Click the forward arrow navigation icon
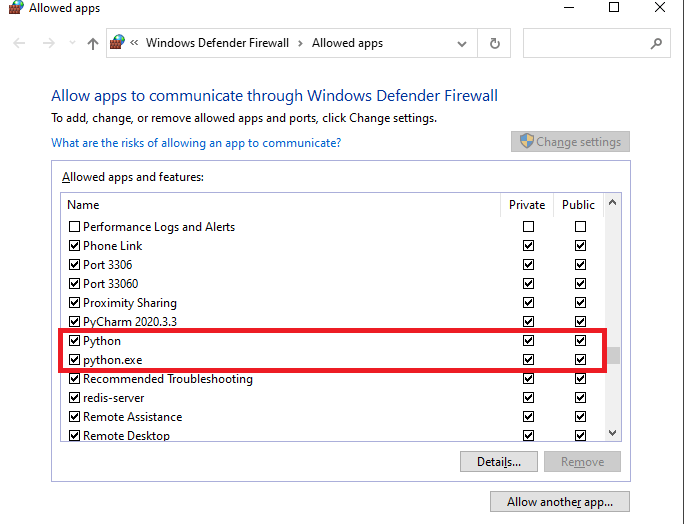684x524 pixels. (x=48, y=44)
